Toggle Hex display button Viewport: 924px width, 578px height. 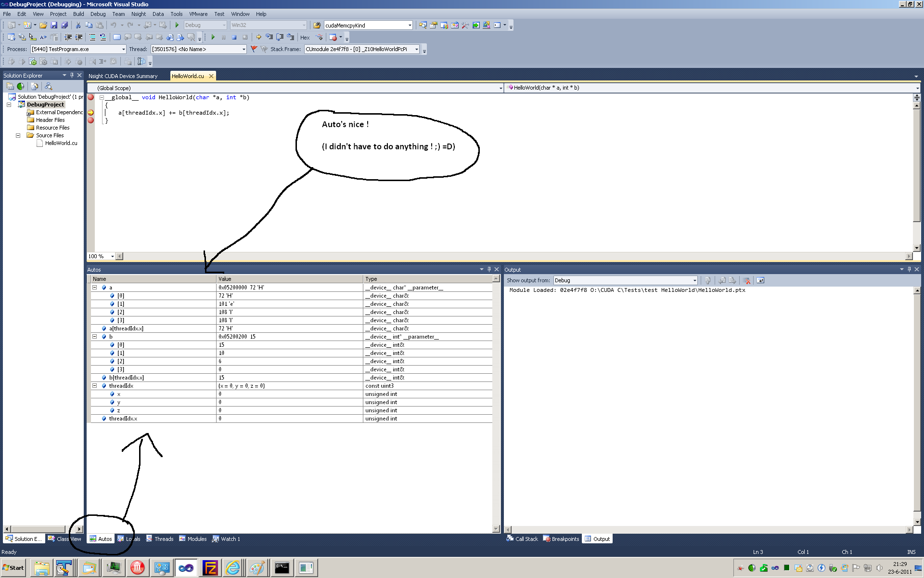[305, 38]
